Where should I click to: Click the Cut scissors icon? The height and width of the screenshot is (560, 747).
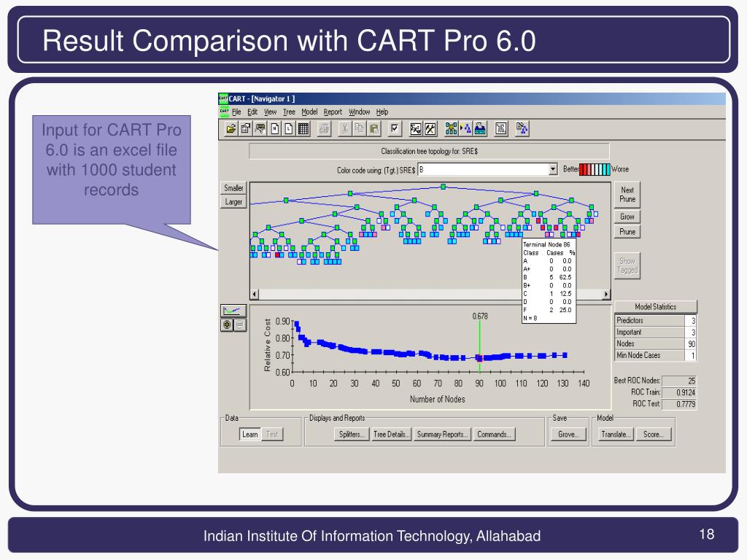click(345, 128)
